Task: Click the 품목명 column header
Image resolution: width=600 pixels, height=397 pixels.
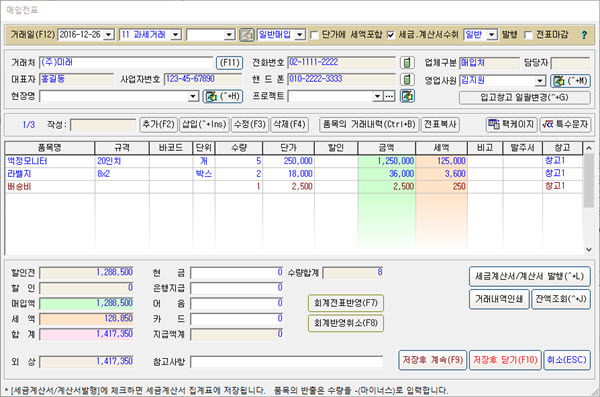Action: click(50, 148)
